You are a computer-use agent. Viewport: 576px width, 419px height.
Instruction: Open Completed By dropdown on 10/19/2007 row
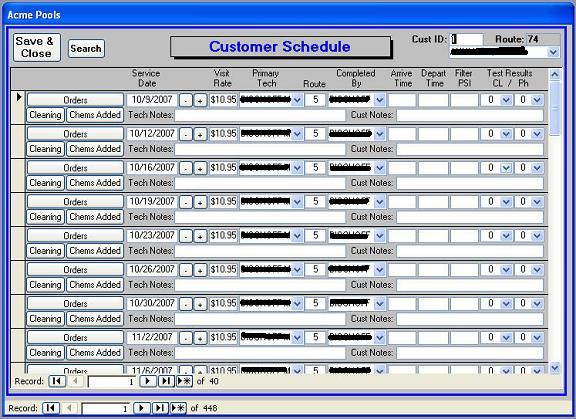pyautogui.click(x=380, y=202)
